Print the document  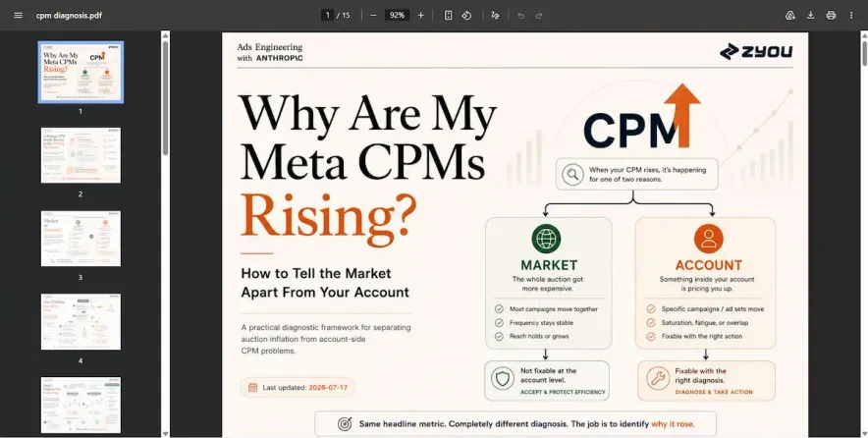click(x=831, y=15)
